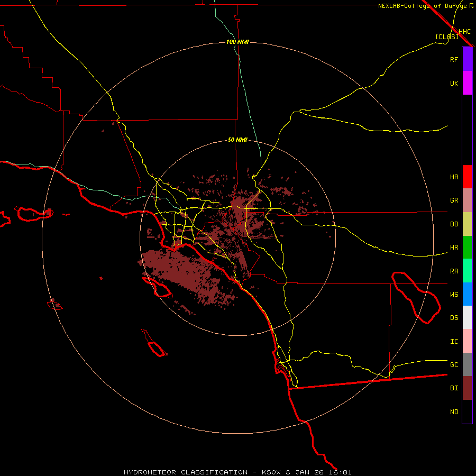This screenshot has height=476, width=476.
Task: Click the BD yellow legend swatch
Action: [x=467, y=224]
